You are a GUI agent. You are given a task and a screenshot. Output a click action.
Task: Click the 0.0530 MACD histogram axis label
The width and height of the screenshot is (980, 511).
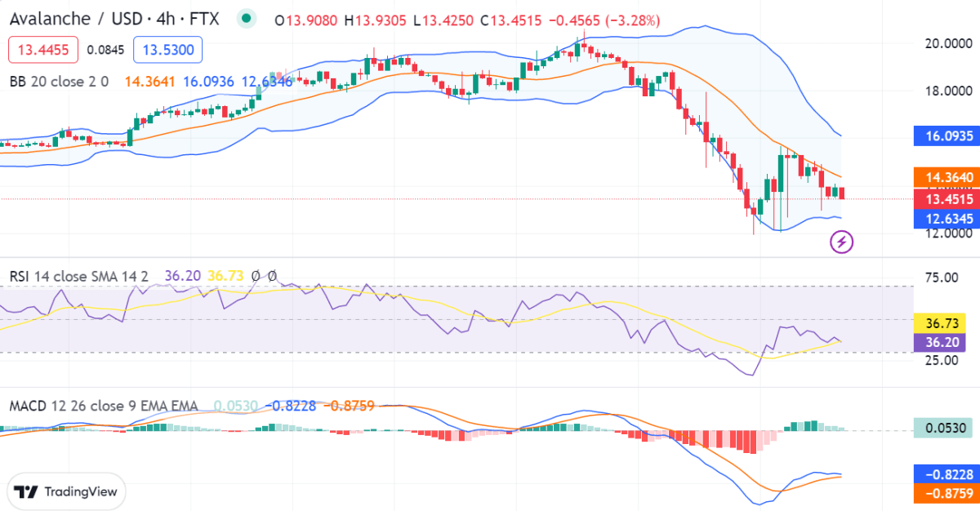(x=945, y=428)
